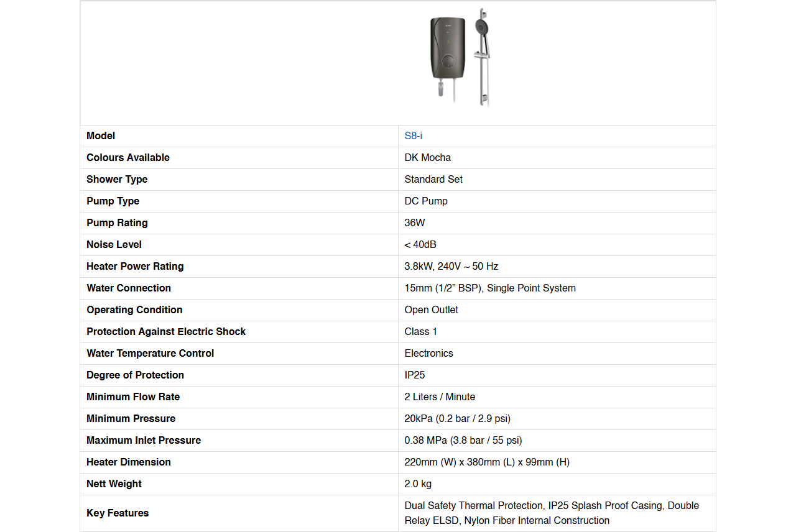The image size is (796, 532).
Task: Click the Key Features row label
Action: 118,513
